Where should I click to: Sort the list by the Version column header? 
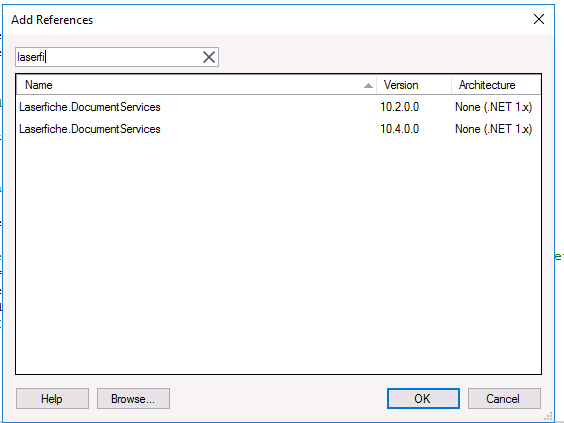(x=414, y=85)
